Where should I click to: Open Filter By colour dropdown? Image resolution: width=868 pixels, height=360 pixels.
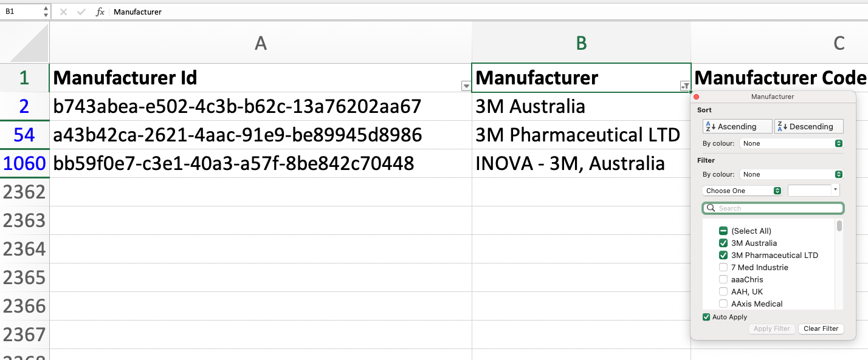(x=791, y=174)
